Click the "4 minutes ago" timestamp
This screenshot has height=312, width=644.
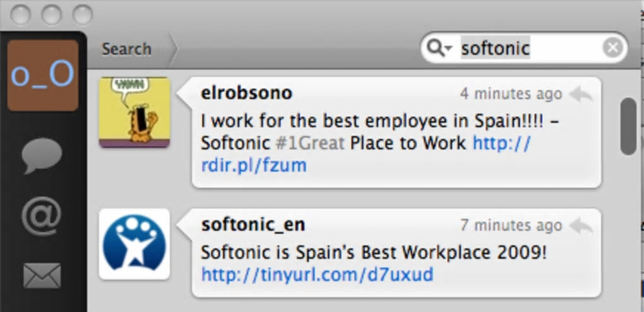click(x=510, y=94)
